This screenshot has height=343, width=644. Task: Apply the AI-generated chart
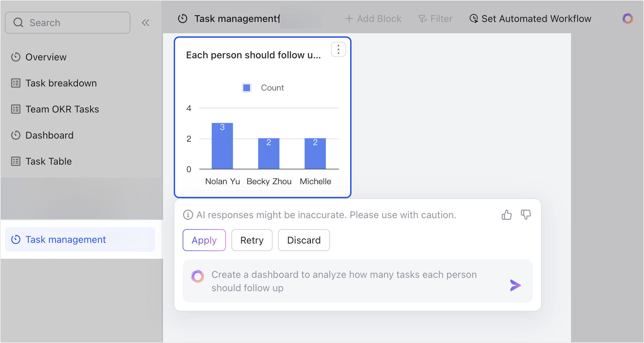204,240
